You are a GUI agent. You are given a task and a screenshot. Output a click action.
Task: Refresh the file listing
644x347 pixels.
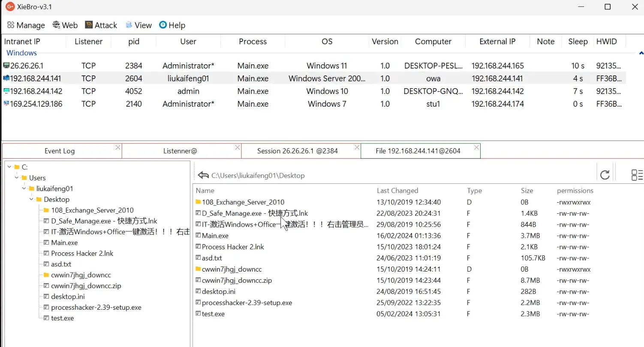coord(605,174)
